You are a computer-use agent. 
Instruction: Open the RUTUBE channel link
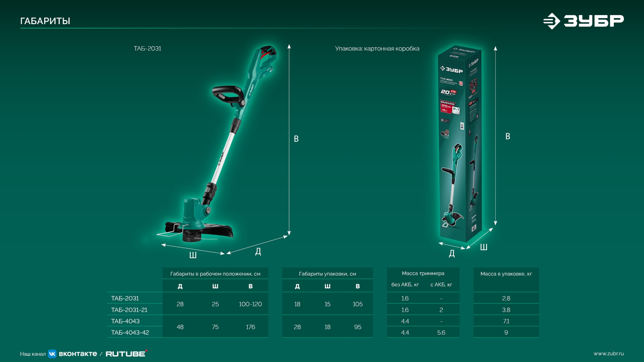(126, 354)
